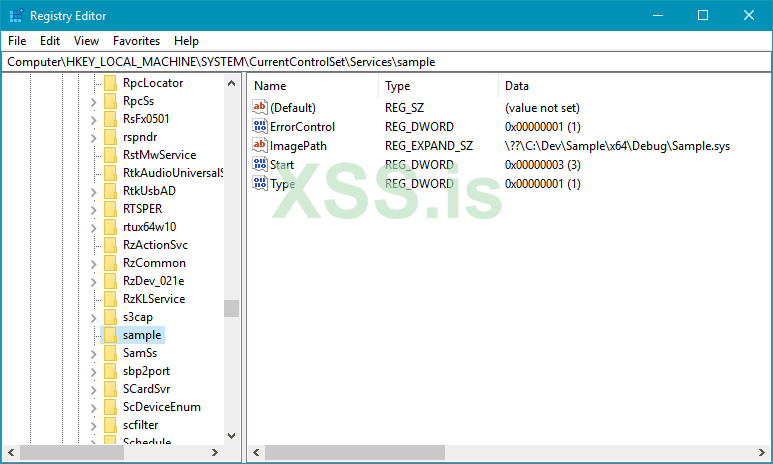773x464 pixels.
Task: Click values pane horizontal scrollbar thumb
Action: (355, 452)
